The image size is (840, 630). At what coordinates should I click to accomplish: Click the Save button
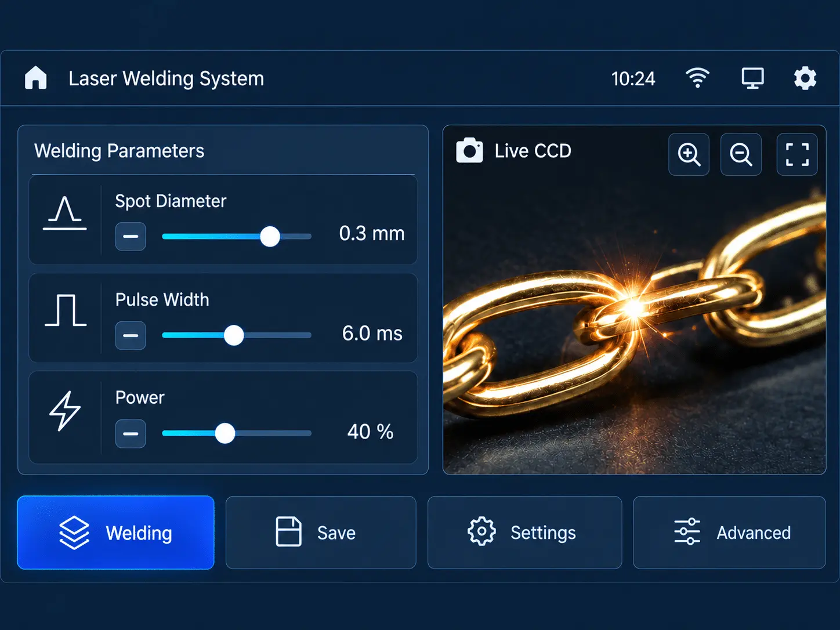click(321, 533)
